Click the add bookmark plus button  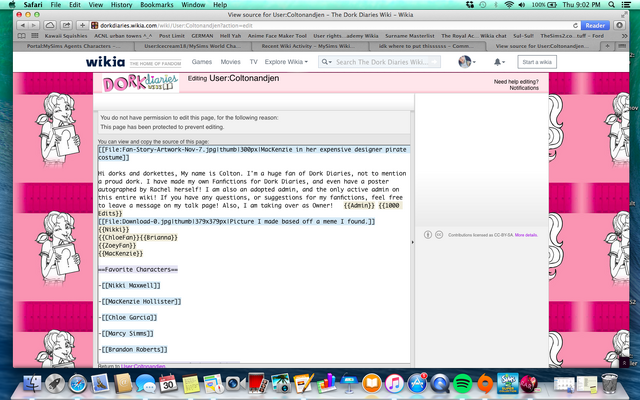(82, 25)
